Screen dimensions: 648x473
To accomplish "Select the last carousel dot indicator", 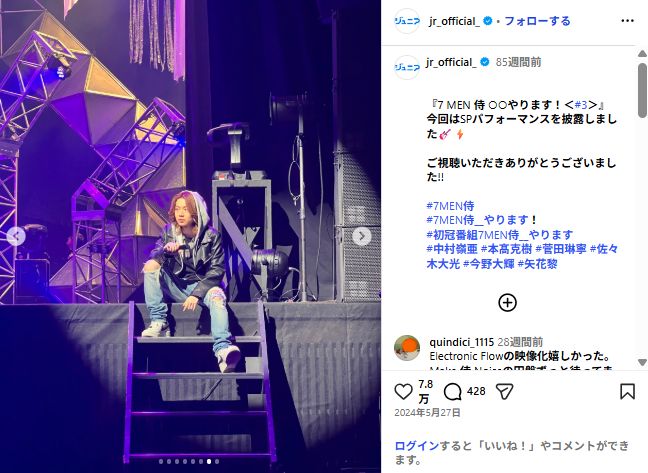I will tap(217, 461).
